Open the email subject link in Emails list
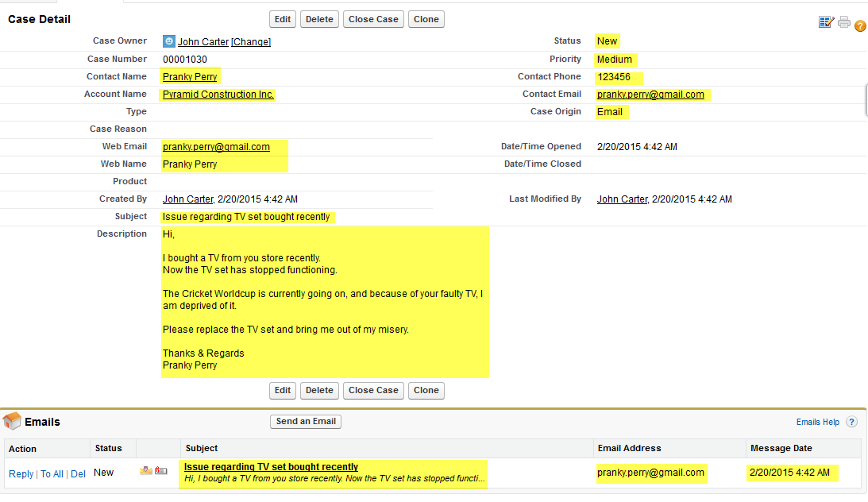Screen dimensions: 868x502 coord(271,467)
